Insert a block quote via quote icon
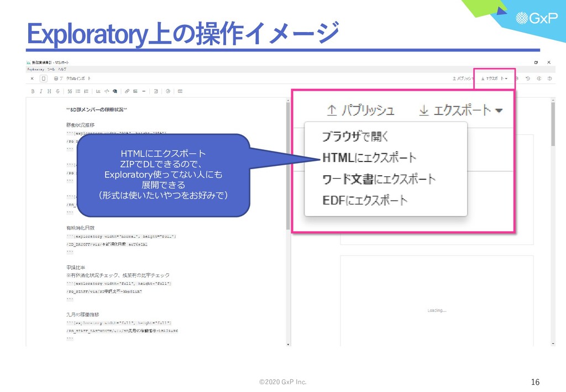Viewport: 566px width, 392px height. pos(70,91)
